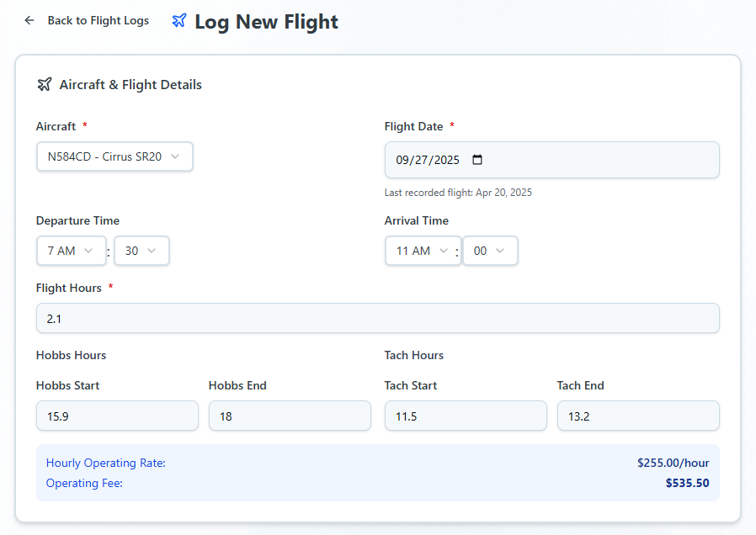Open the Arrival Time minutes dropdown showing 00
This screenshot has height=535, width=756.
(x=490, y=250)
